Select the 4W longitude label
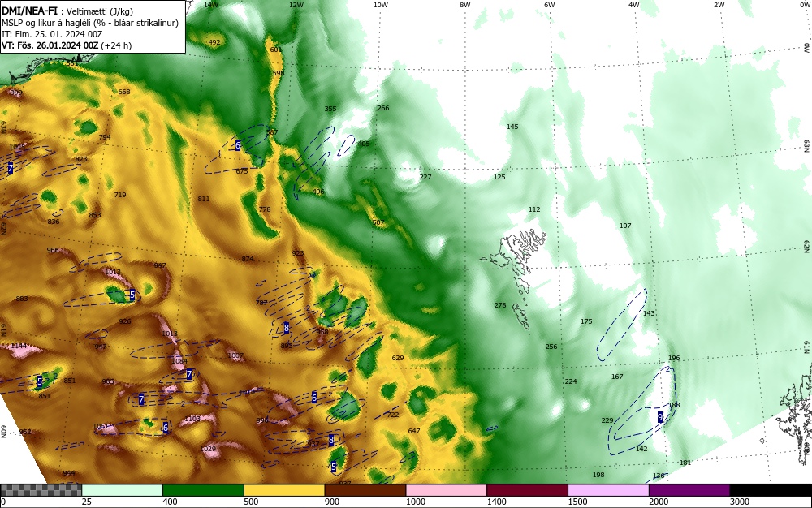 [x=634, y=5]
